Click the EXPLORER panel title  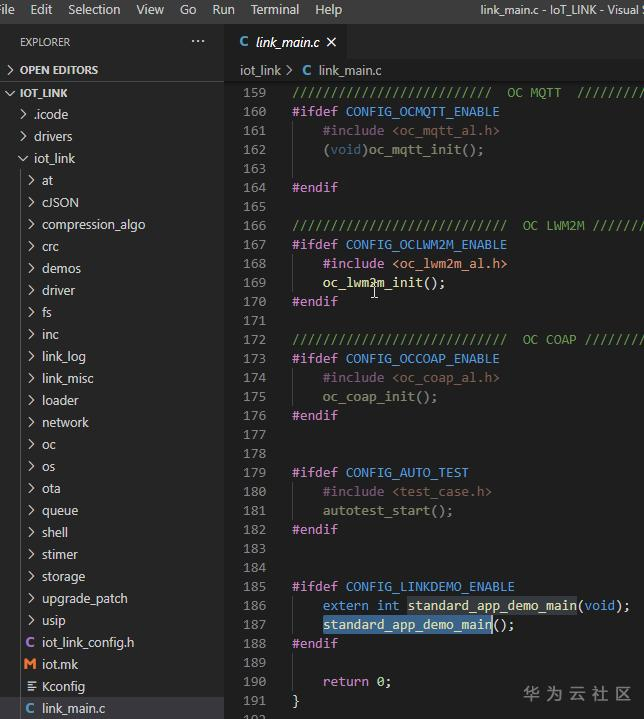click(45, 42)
